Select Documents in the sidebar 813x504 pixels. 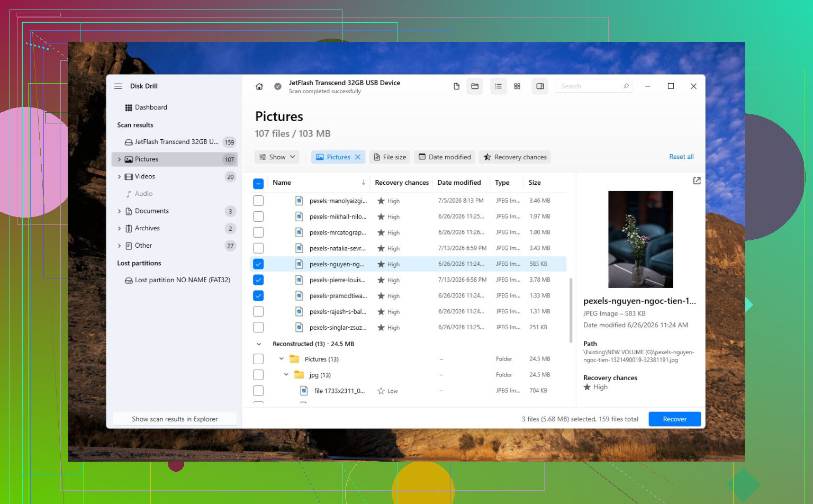[175, 211]
